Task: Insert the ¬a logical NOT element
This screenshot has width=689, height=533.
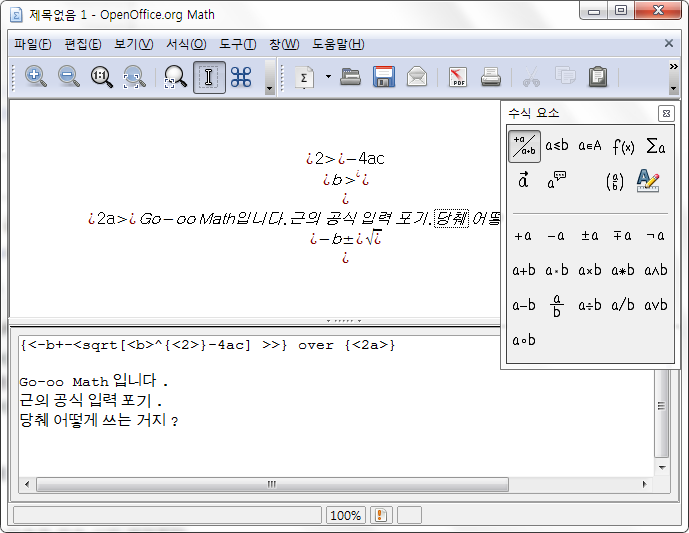Action: pyautogui.click(x=655, y=236)
